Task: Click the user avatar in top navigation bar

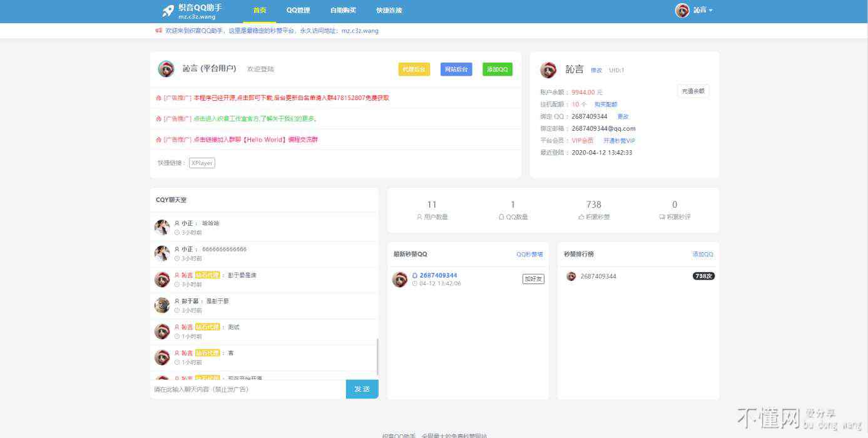Action: tap(682, 11)
